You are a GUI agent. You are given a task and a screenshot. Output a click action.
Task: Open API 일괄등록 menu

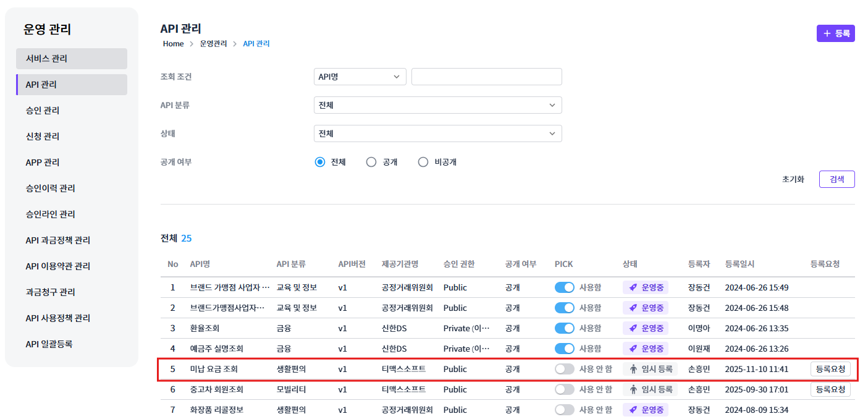[72, 344]
